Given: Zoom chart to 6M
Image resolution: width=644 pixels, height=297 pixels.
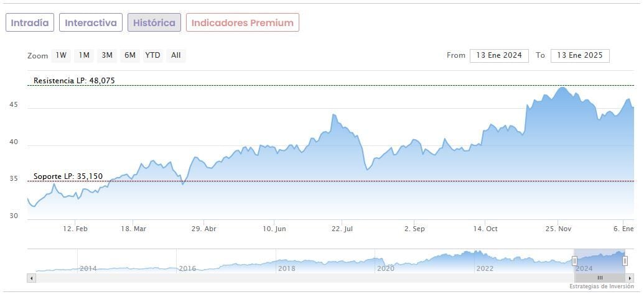Looking at the screenshot, I should pos(129,55).
